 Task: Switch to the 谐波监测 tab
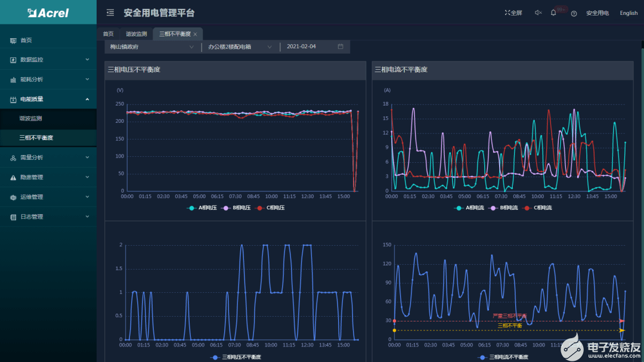pyautogui.click(x=136, y=34)
